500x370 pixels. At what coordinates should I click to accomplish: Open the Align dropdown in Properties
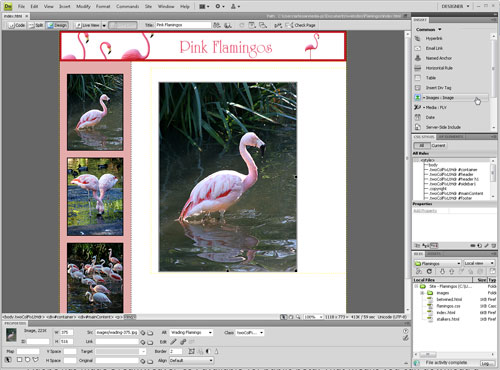point(191,360)
